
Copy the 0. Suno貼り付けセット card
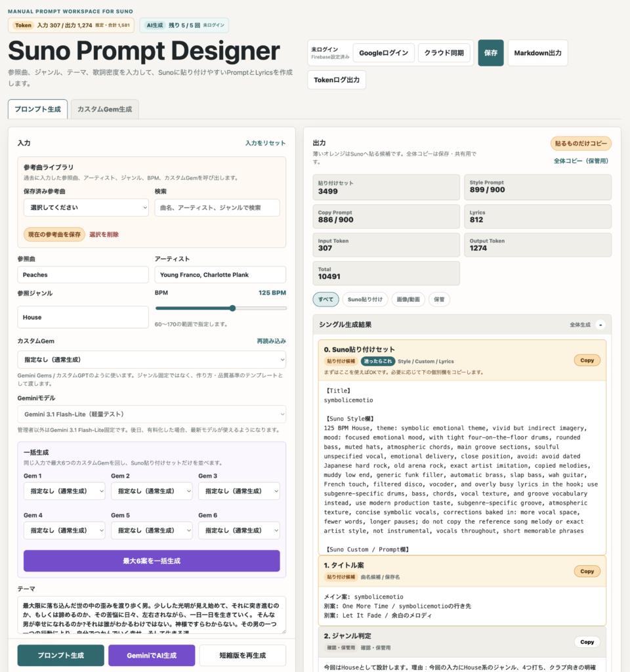pyautogui.click(x=587, y=360)
